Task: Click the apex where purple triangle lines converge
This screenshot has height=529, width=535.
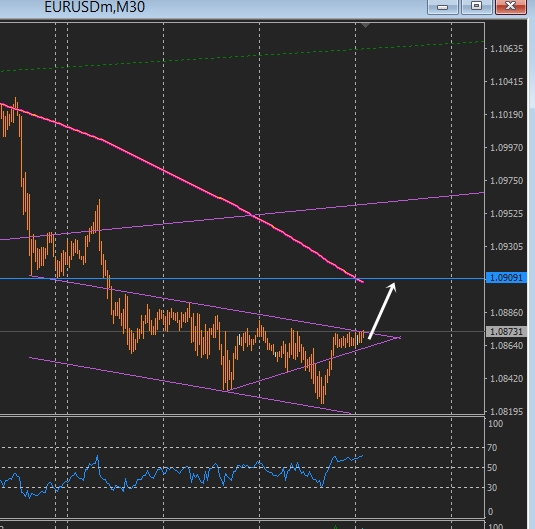Action: click(398, 338)
